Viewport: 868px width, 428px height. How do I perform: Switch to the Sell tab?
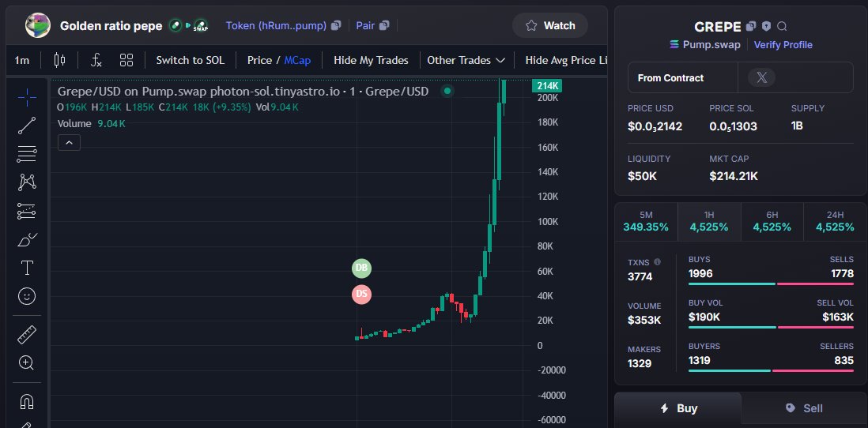coord(804,408)
